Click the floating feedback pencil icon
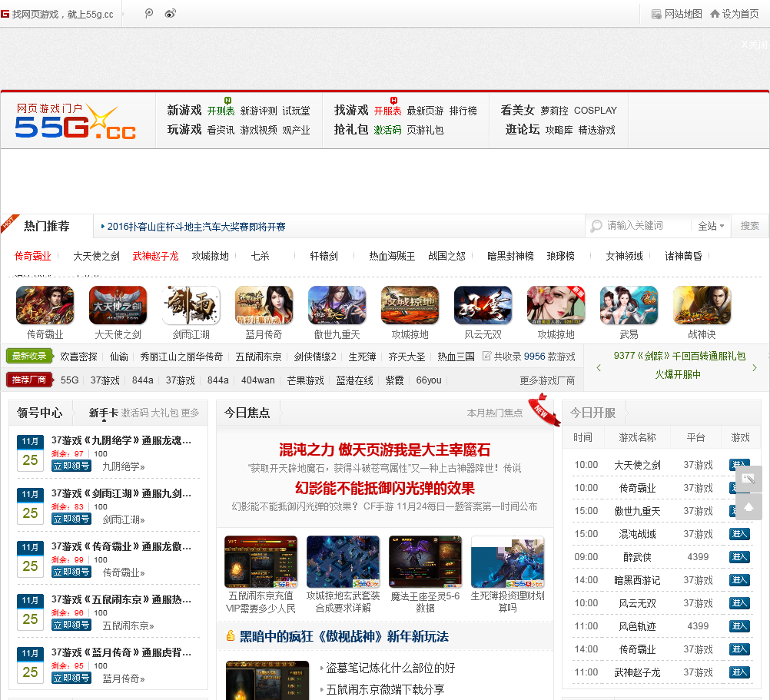Viewport: 770px width, 700px height. (749, 479)
